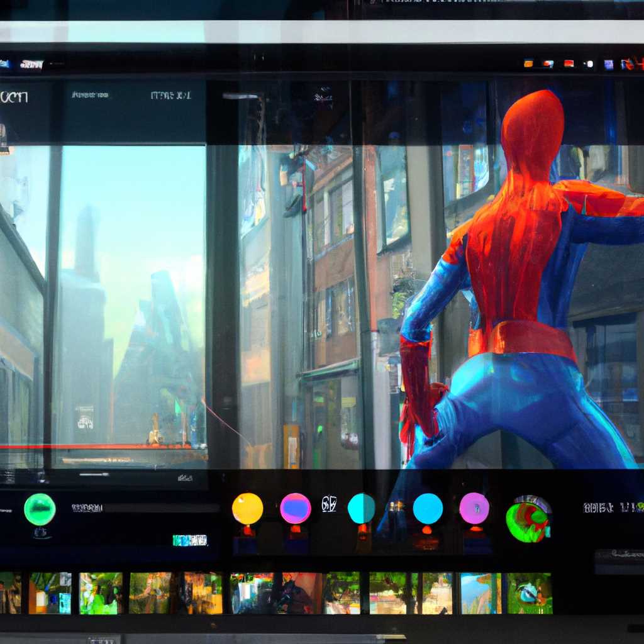Click the gray handle bar atop the main viewer
Image resolution: width=644 pixels, height=644 pixels.
(241, 96)
